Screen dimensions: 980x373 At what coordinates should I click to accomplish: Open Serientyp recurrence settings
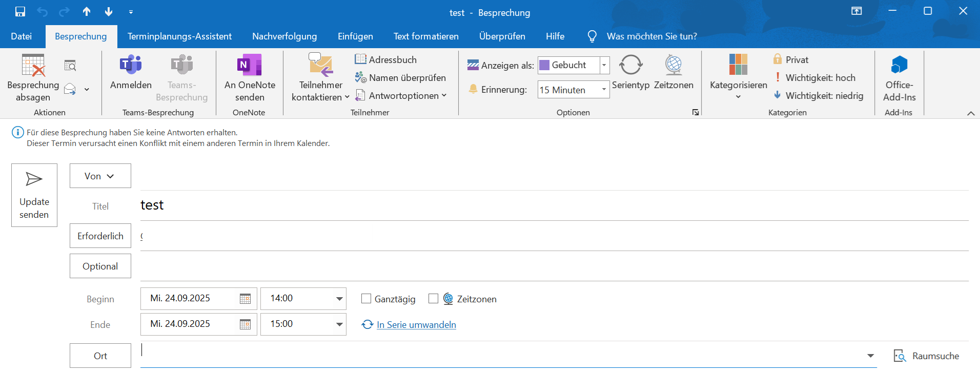pyautogui.click(x=630, y=72)
